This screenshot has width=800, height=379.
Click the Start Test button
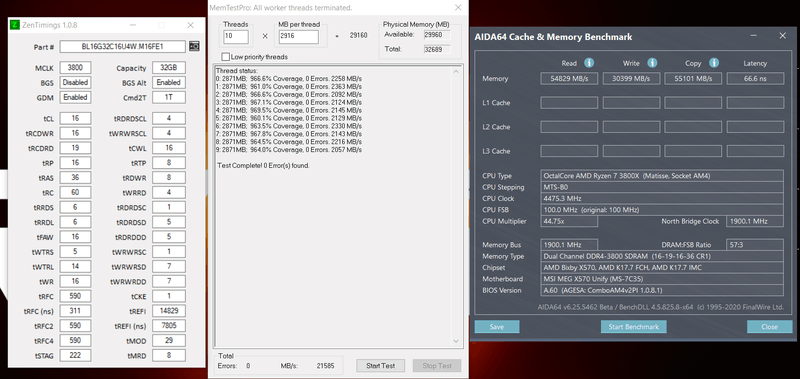tap(380, 365)
